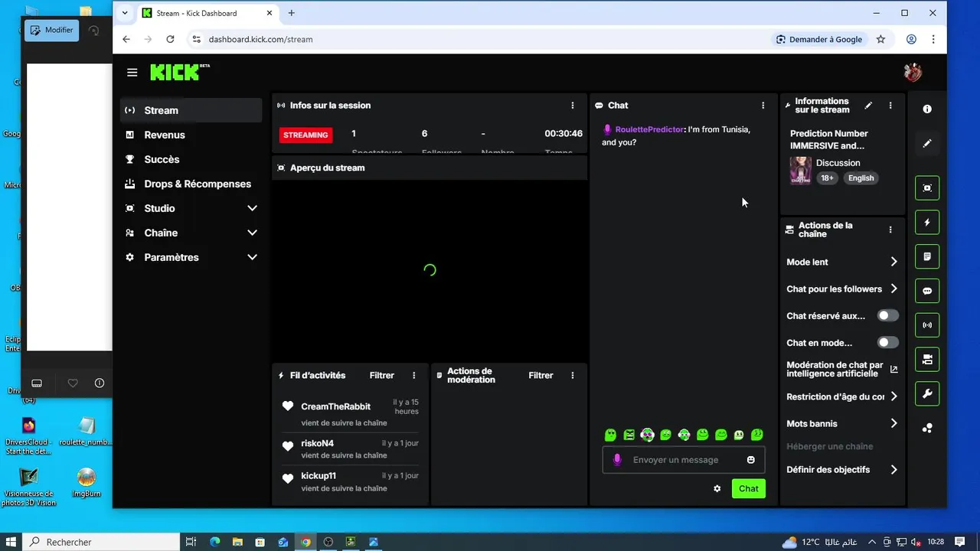980x551 pixels.
Task: Click the Modifier button in background window
Action: 51,30
